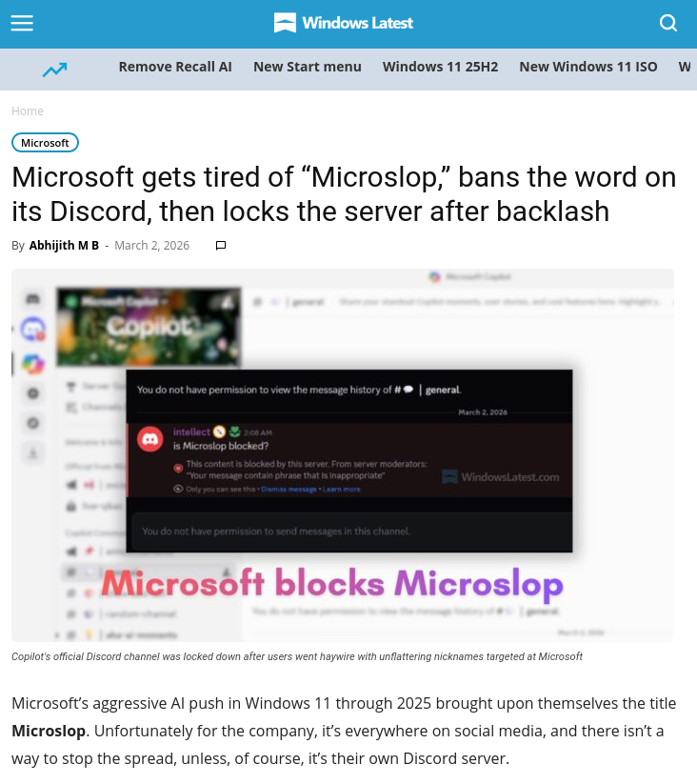Open author Abhijith M B profile
The height and width of the screenshot is (784, 697).
(x=64, y=246)
